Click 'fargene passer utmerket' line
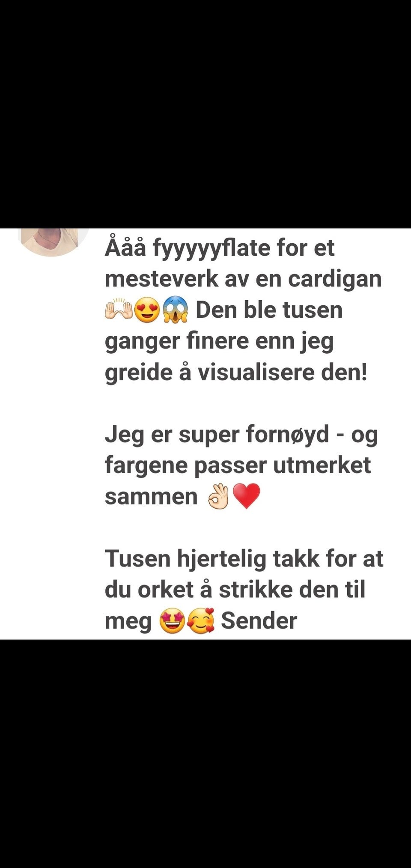This screenshot has height=868, width=411. pos(238,465)
